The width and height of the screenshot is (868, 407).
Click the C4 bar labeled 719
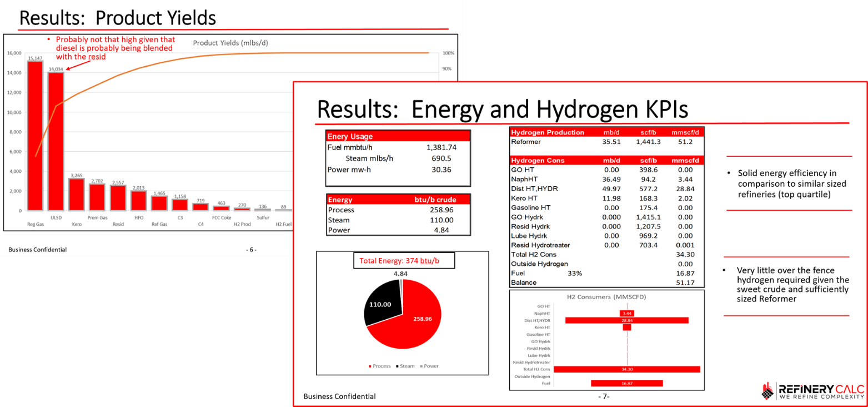coord(200,207)
